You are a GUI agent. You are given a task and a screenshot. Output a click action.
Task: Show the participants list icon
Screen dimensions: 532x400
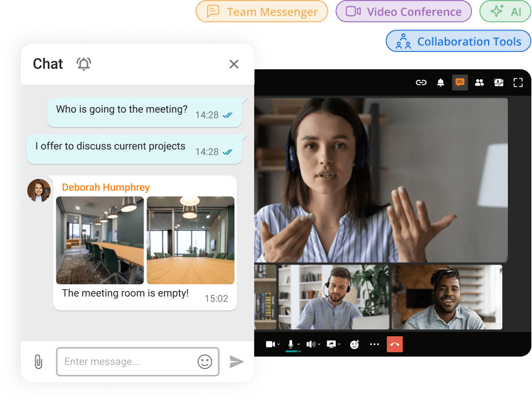479,82
